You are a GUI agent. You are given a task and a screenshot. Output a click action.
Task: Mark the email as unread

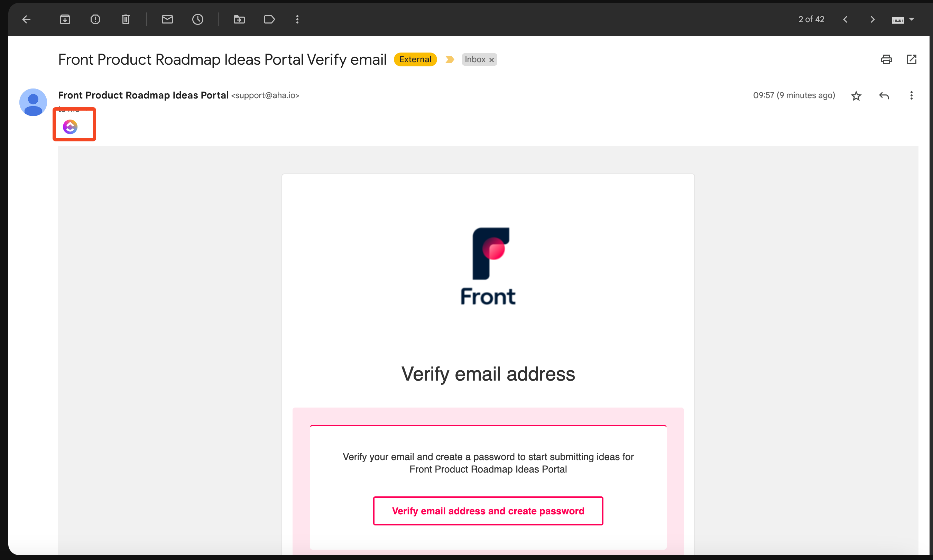167,19
